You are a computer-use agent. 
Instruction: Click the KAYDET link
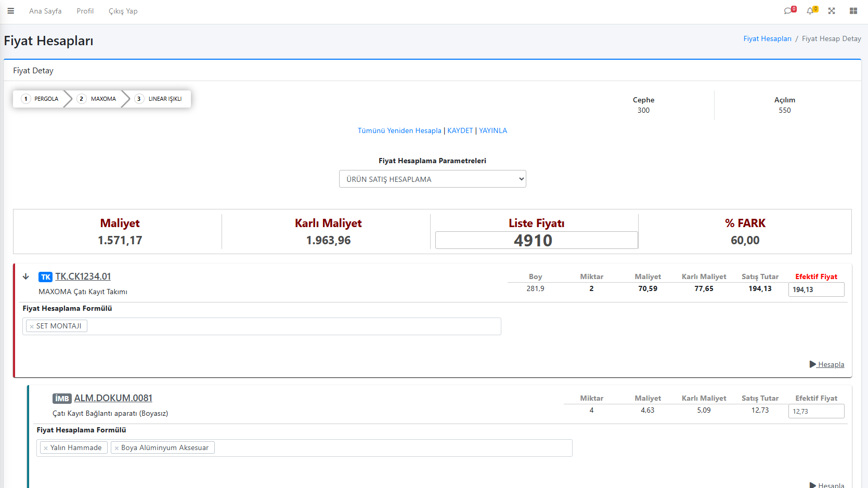(460, 130)
